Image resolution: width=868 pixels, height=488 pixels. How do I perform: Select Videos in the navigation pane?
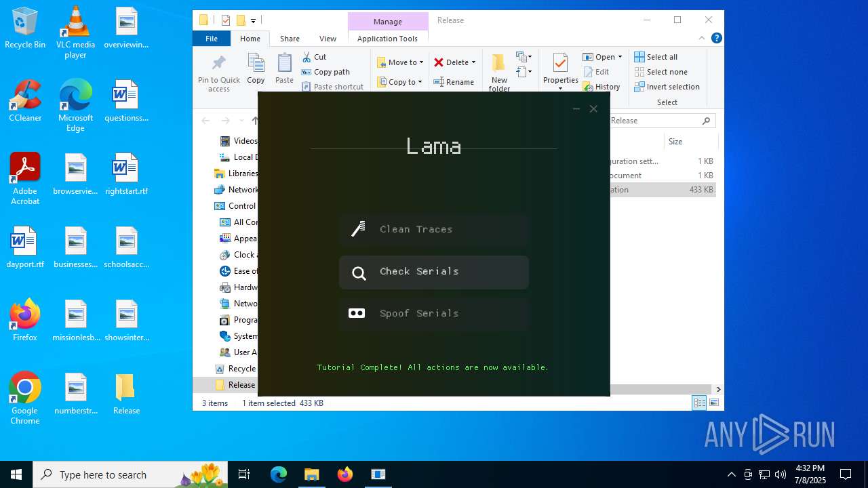pos(239,141)
